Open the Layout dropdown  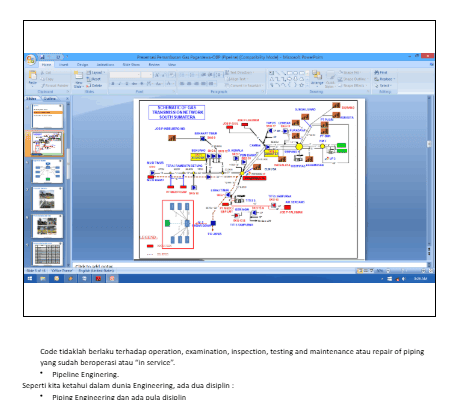pos(96,72)
